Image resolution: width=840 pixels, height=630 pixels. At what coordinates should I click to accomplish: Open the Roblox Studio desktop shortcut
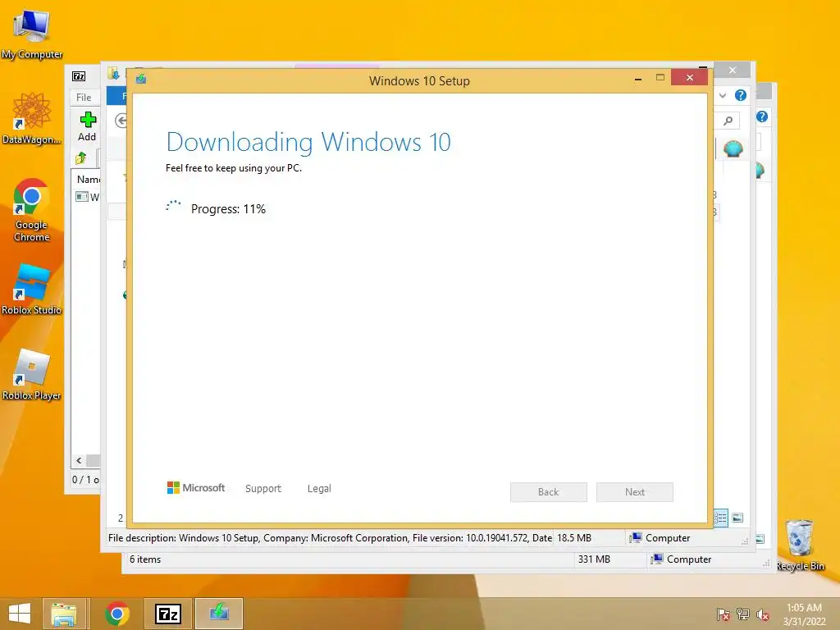32,288
